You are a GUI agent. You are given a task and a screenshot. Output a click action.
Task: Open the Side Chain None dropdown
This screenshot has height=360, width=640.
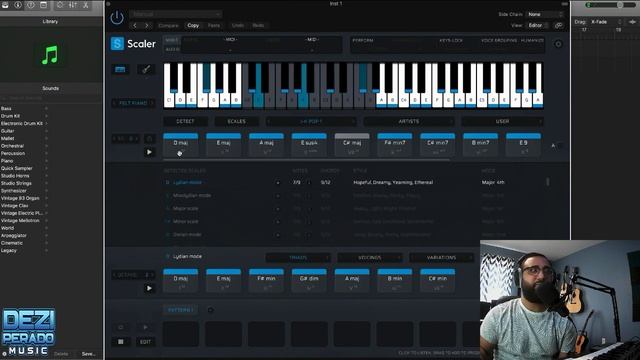[x=545, y=14]
